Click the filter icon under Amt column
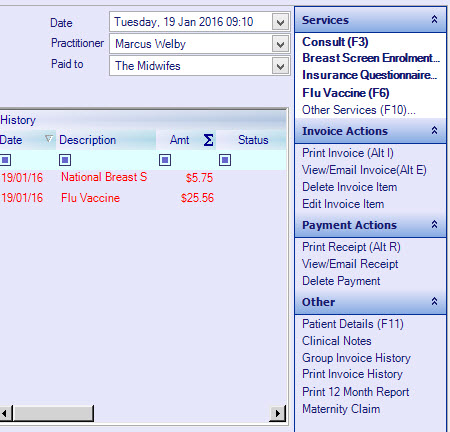 [x=165, y=160]
